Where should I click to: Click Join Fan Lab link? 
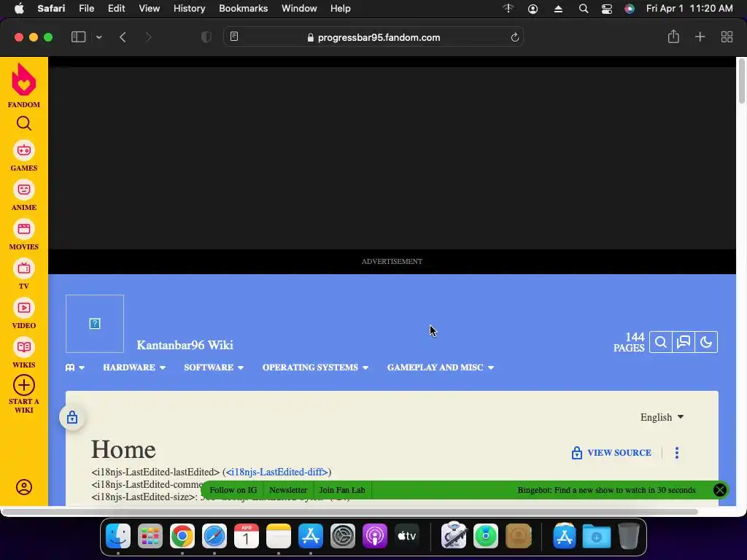click(342, 490)
